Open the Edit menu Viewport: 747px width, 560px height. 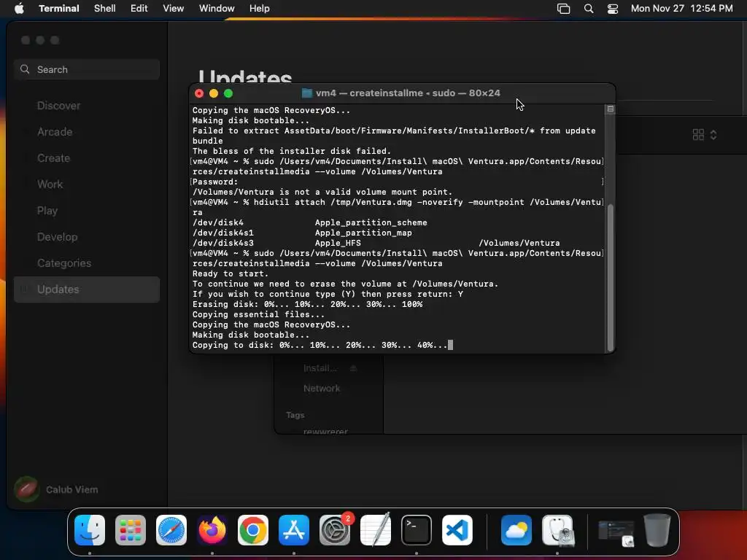[x=139, y=8]
